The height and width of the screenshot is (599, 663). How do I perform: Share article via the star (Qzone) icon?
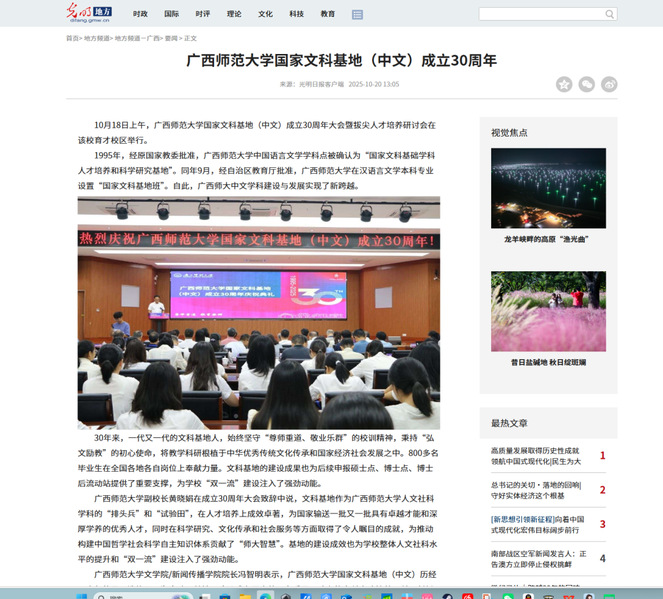point(564,84)
